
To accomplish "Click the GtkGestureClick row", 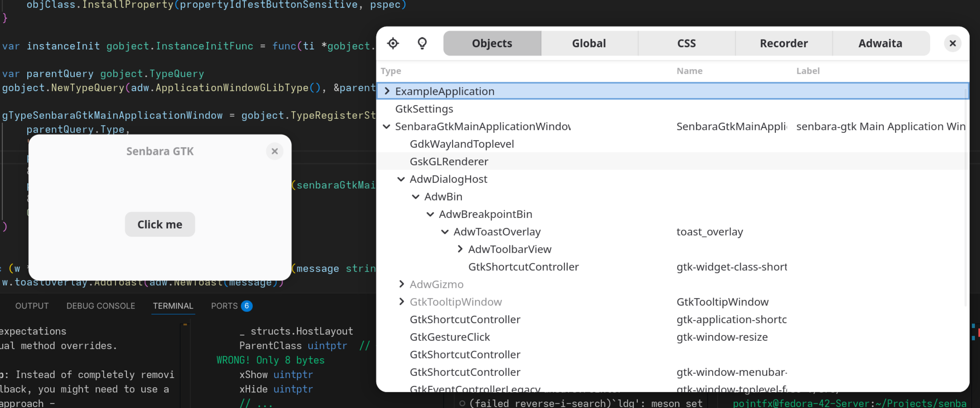I will pos(449,337).
